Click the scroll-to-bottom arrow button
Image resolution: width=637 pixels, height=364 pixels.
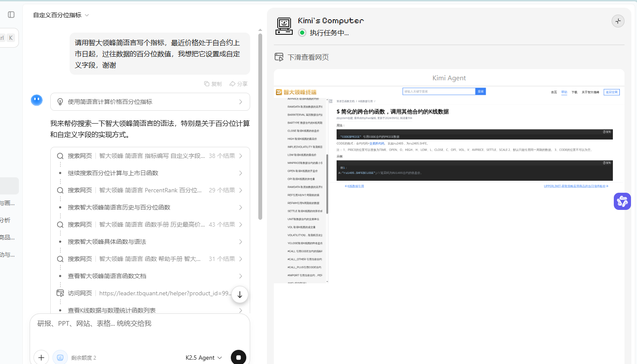point(240,294)
